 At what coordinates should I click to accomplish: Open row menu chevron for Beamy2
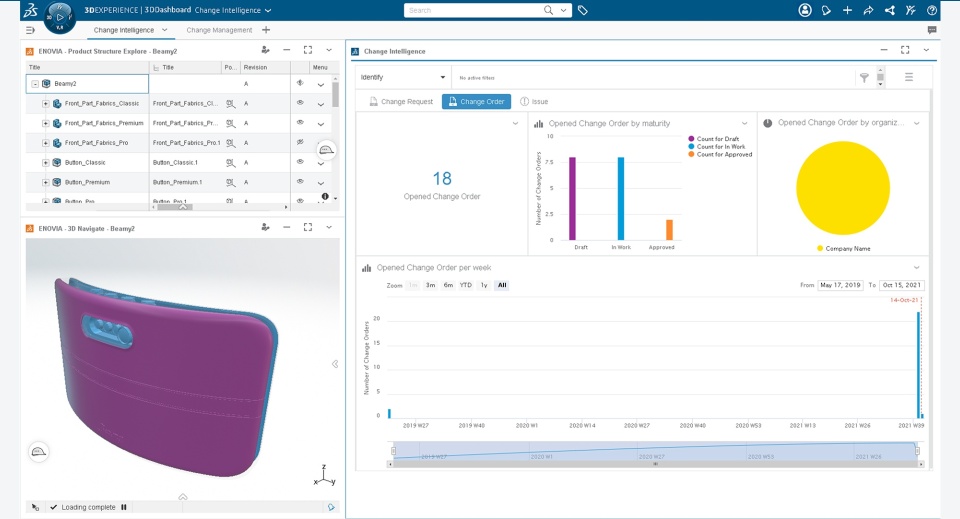pyautogui.click(x=321, y=85)
